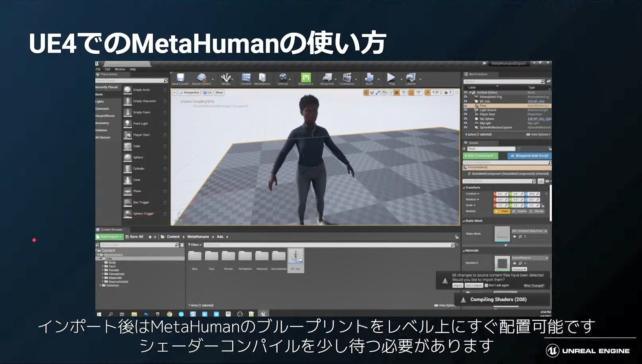This screenshot has height=364, width=642.
Task: Click the Build toolbar icon
Action: point(369,78)
